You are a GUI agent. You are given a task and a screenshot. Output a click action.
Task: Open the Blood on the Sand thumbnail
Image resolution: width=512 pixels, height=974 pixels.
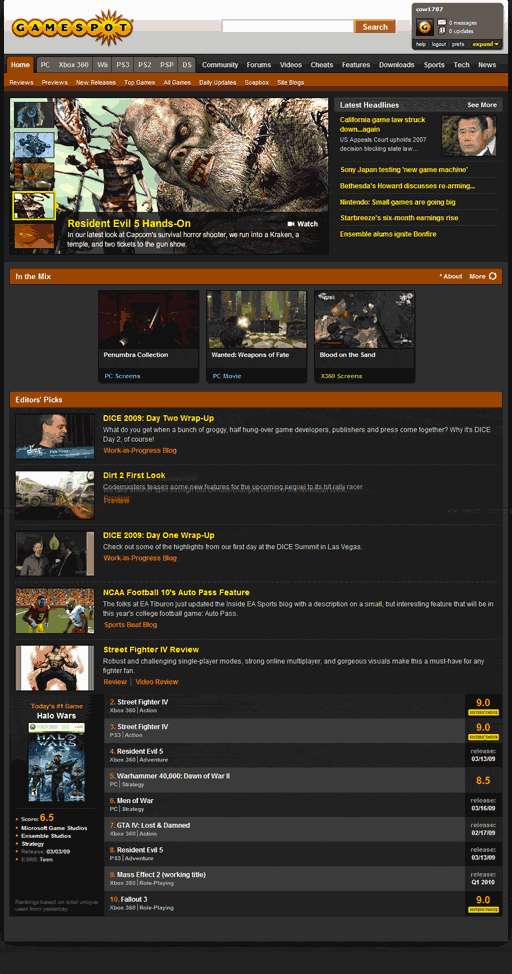point(365,319)
